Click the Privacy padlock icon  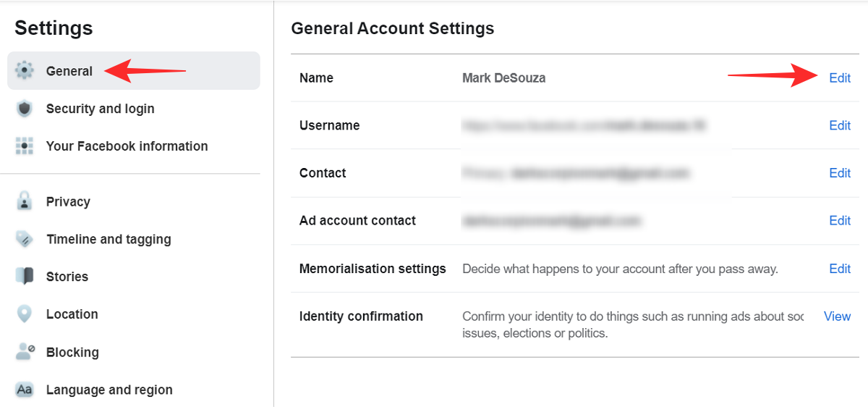(x=25, y=201)
